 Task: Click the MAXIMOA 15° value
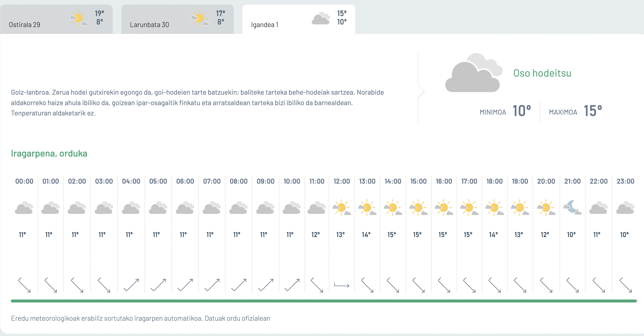tap(593, 111)
